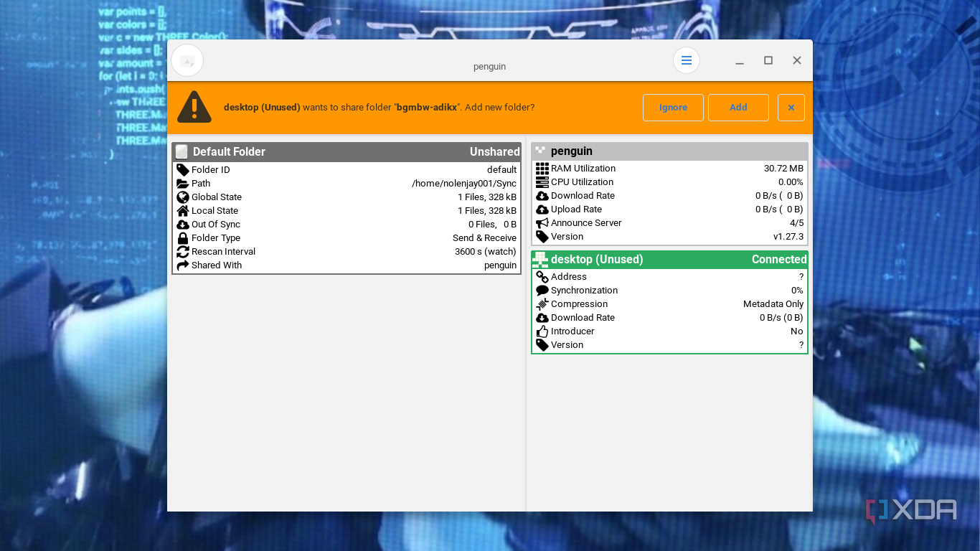Screen dimensions: 980x551
Task: Click the Compression brush icon
Action: pos(542,303)
